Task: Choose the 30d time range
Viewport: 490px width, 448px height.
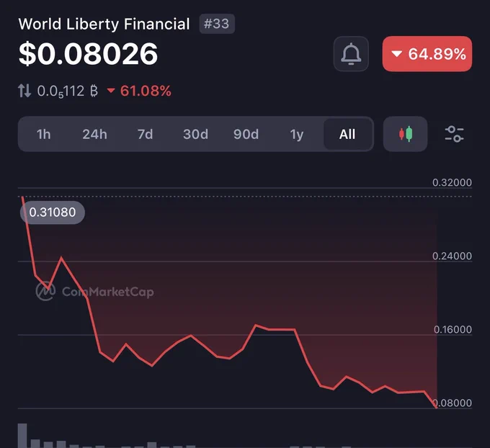Action: pos(195,135)
